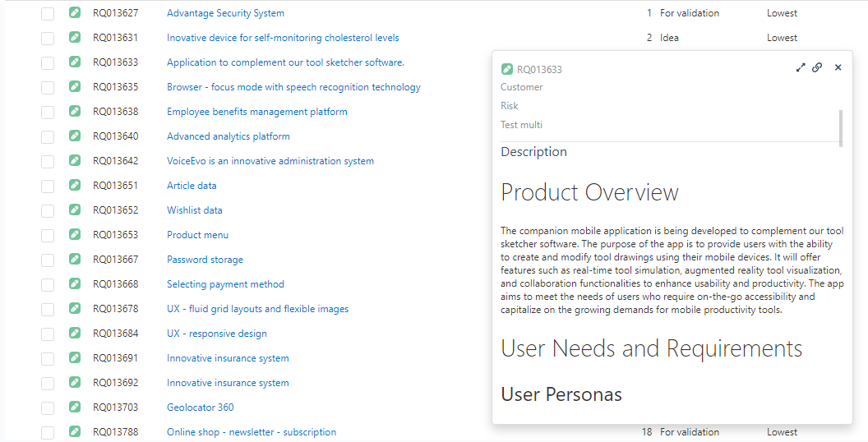Click the requirement icon for RQ013788
Screen dimensions: 868x442
click(75, 432)
